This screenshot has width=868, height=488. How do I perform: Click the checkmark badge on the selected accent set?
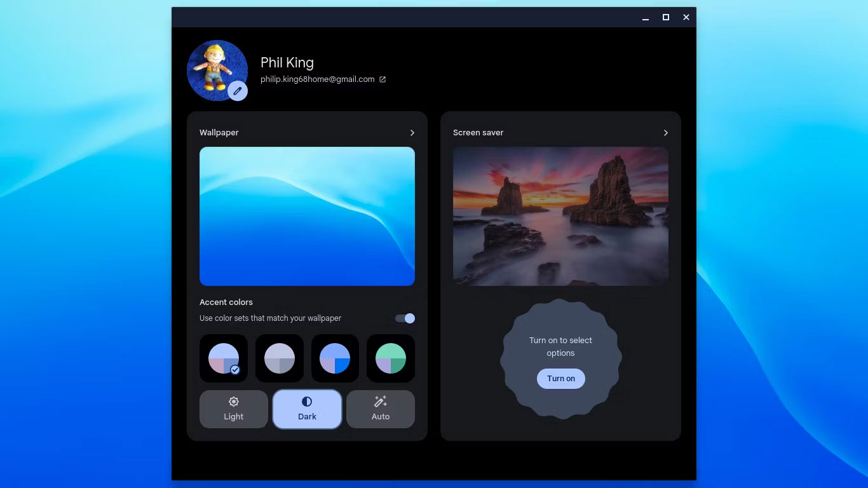pyautogui.click(x=234, y=369)
